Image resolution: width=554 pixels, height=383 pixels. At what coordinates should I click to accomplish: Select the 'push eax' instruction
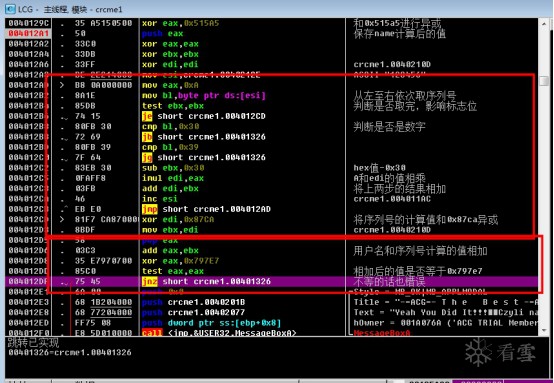(x=163, y=34)
